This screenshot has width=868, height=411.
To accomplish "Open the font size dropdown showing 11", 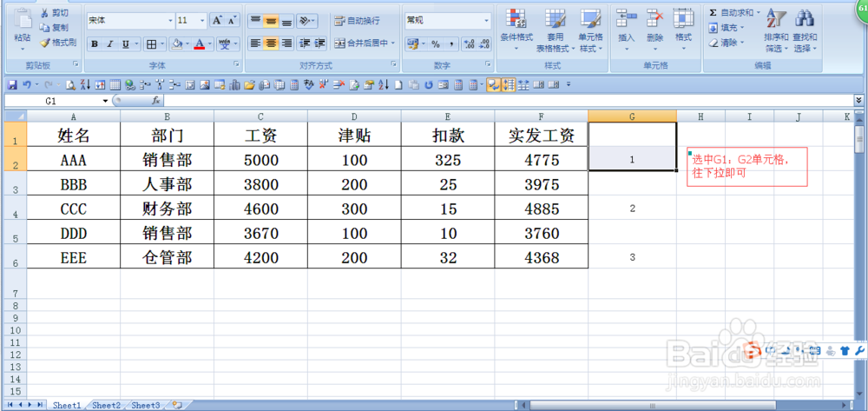I will click(x=202, y=21).
